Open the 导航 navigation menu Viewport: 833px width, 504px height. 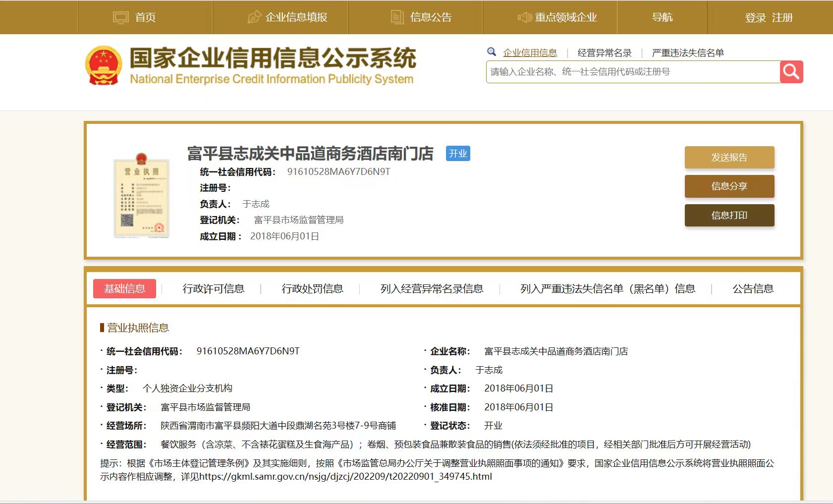click(x=662, y=17)
